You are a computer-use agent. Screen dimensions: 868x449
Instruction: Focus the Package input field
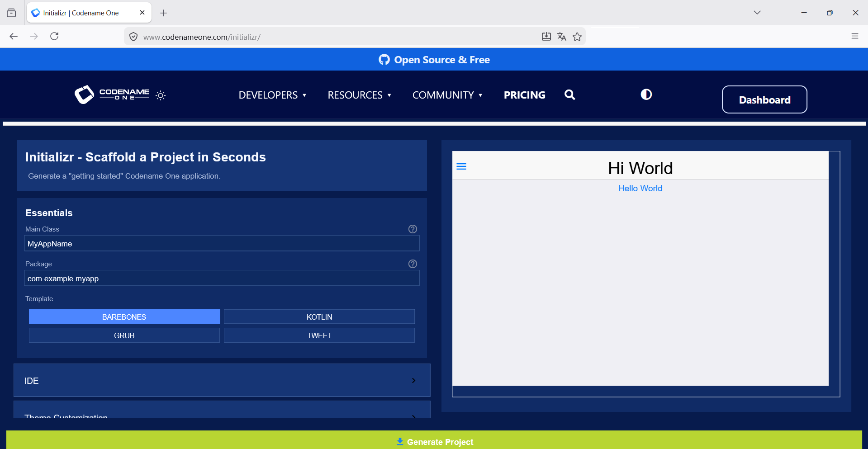(222, 278)
